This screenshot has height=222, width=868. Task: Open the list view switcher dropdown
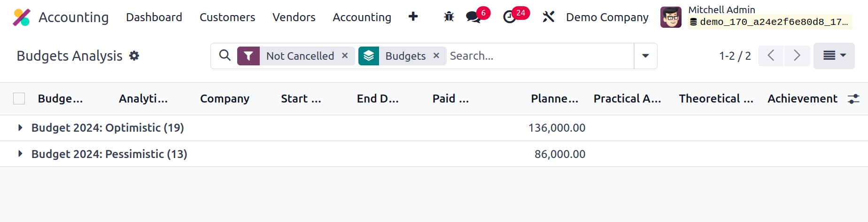[x=834, y=56]
